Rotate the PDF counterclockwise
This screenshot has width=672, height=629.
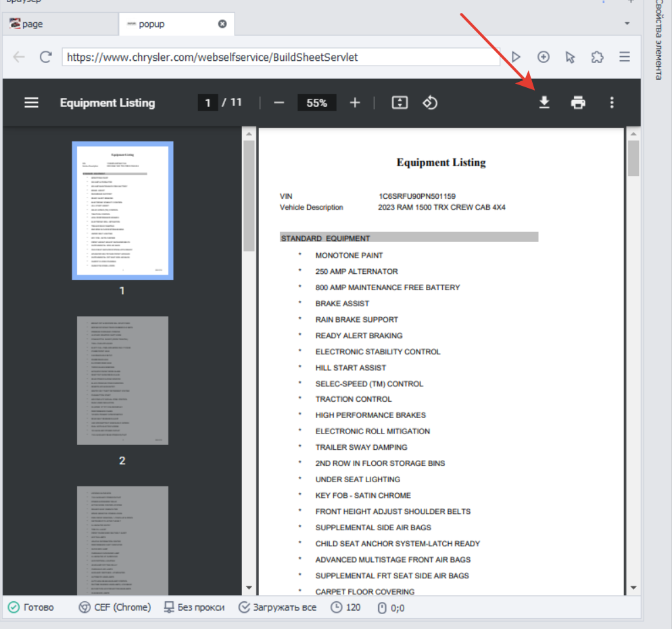point(430,103)
